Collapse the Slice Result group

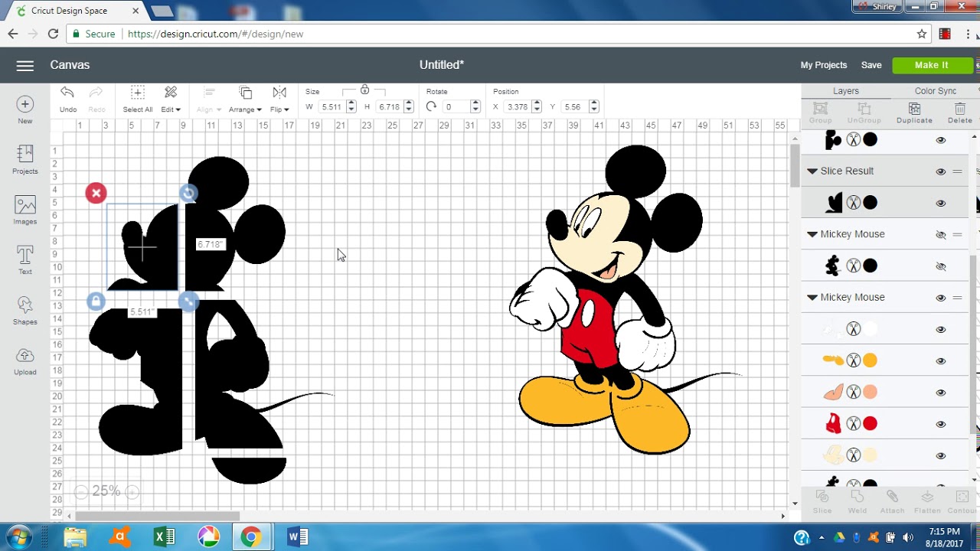click(812, 171)
